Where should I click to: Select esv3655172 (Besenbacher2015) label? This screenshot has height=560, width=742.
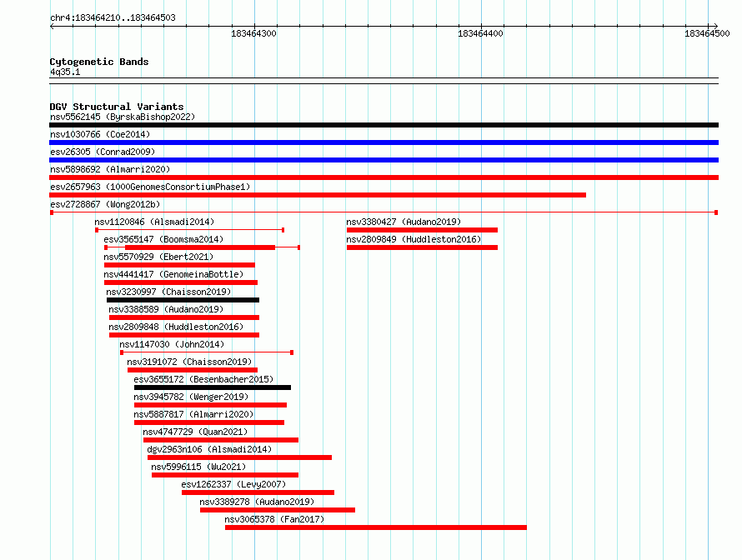tap(203, 379)
